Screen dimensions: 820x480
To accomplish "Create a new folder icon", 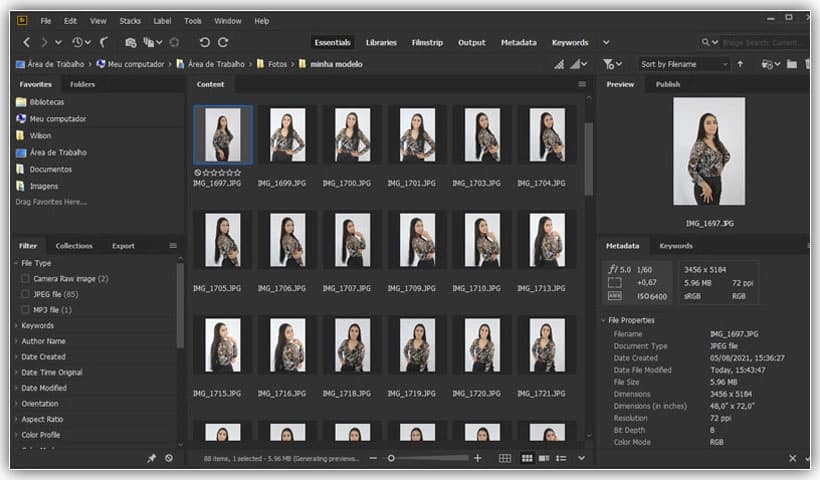I will tap(792, 64).
